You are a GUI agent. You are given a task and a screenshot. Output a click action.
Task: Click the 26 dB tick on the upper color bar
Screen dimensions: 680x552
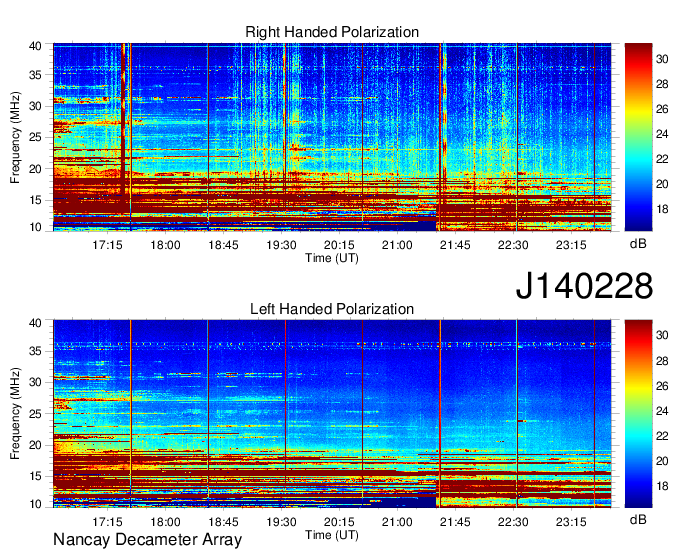click(x=662, y=109)
